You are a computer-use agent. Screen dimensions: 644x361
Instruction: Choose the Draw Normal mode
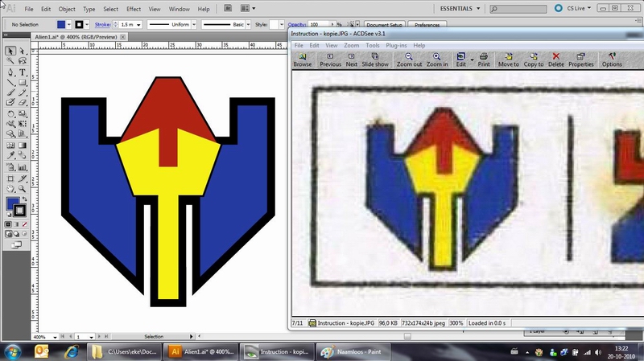8,234
